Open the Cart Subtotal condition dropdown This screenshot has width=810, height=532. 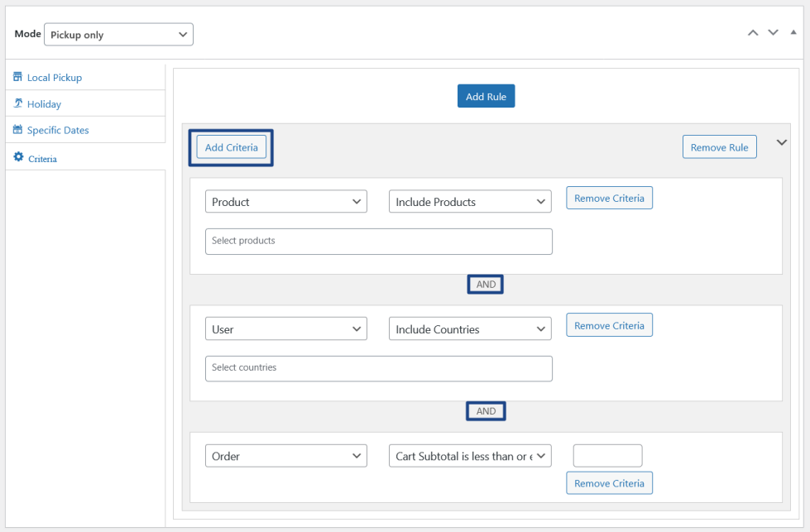470,456
